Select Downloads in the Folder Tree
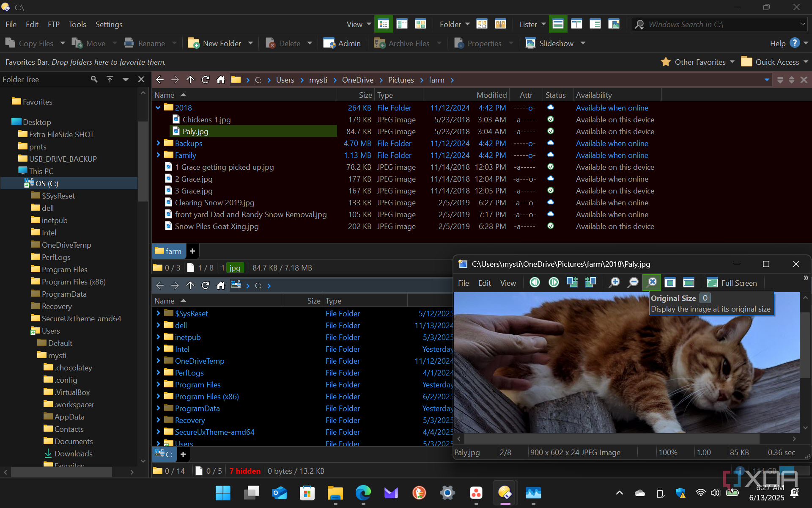 (74, 453)
